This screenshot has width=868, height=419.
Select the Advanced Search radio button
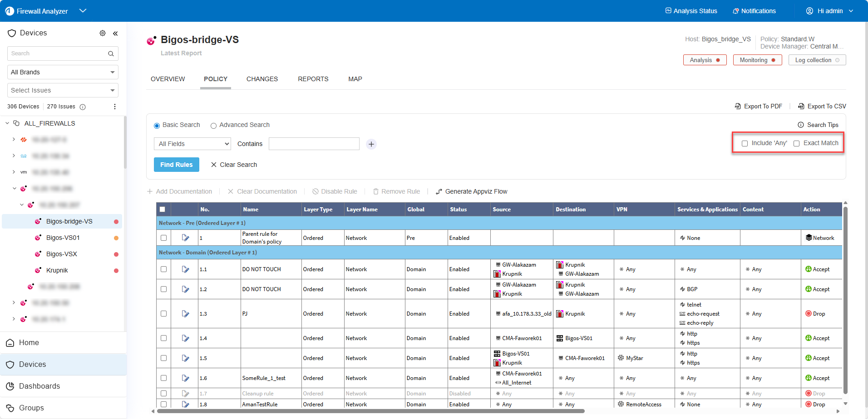[213, 126]
